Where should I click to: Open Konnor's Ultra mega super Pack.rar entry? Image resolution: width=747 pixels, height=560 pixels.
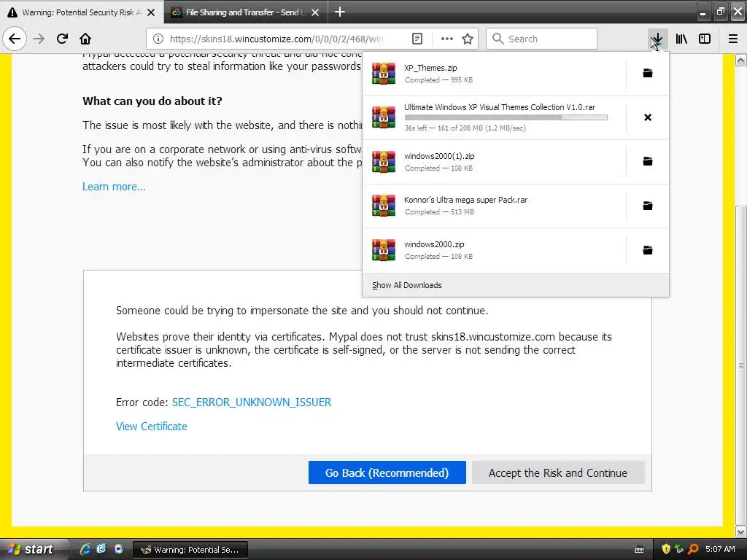pos(495,206)
